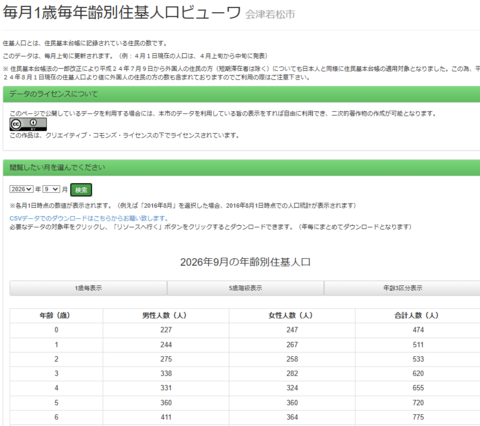The image size is (480, 426).
Task: Select the age 4 cell
Action: (56, 388)
